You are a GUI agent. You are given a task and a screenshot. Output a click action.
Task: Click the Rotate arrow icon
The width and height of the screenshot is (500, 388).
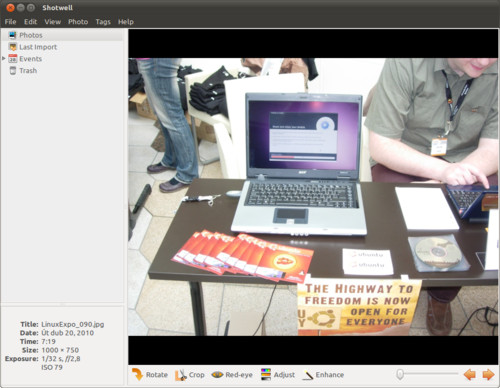(x=137, y=375)
